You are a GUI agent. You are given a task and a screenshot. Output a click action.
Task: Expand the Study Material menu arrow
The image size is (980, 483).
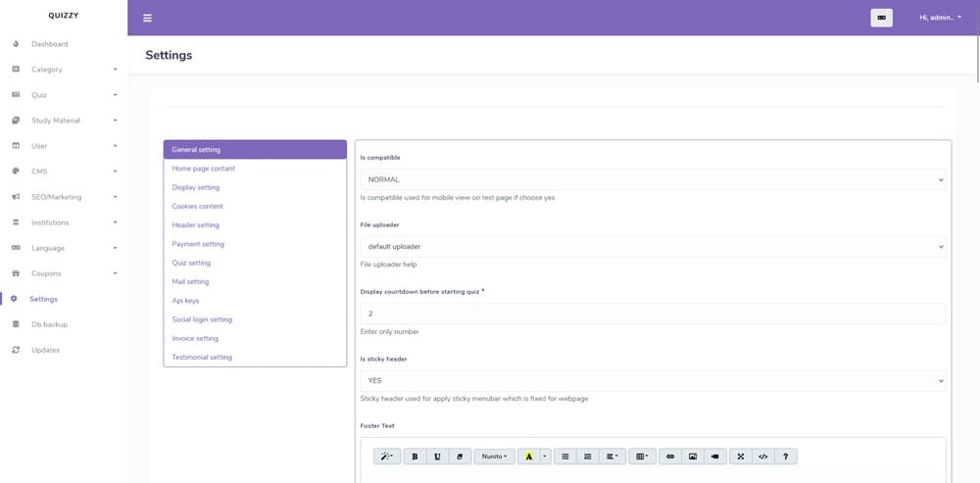coord(115,121)
